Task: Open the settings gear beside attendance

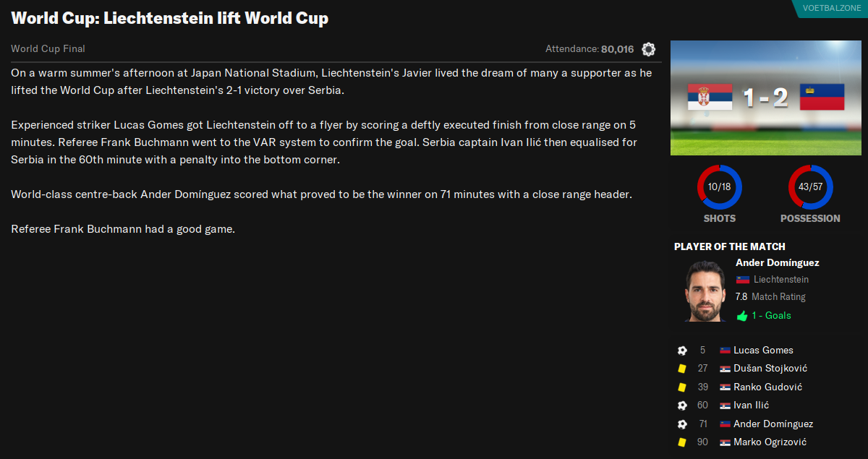Action: tap(649, 49)
